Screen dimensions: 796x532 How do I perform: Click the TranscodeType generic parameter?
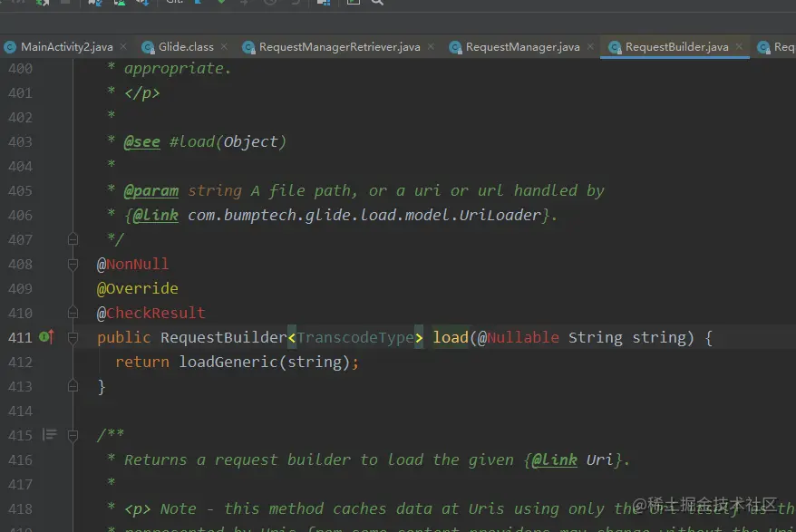(355, 337)
